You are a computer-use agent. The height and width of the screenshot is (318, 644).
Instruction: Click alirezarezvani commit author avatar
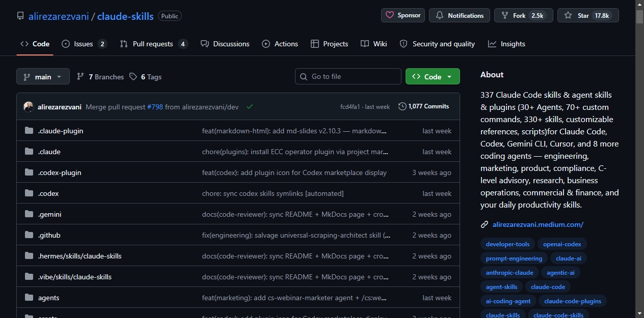click(x=29, y=107)
